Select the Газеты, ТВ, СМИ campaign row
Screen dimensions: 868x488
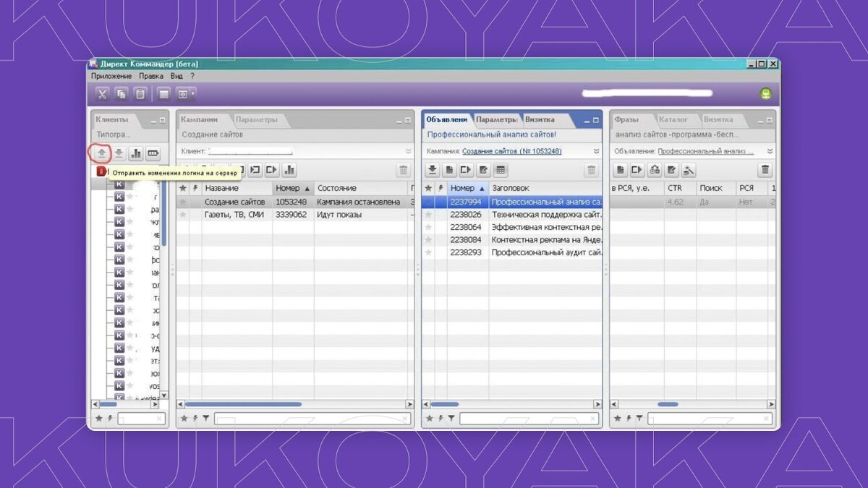pos(295,215)
